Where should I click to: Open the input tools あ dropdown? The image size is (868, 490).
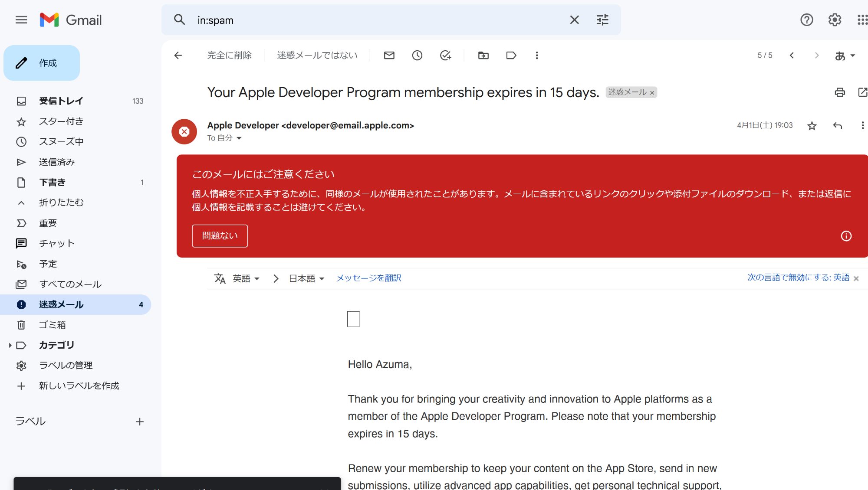click(x=845, y=56)
